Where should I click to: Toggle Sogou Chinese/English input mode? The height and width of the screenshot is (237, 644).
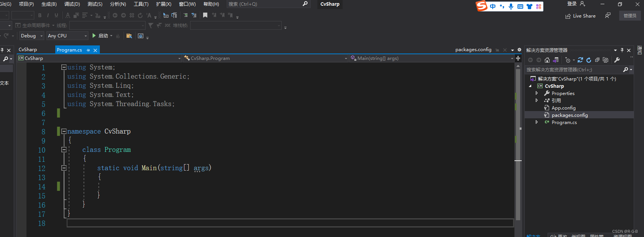[x=493, y=6]
